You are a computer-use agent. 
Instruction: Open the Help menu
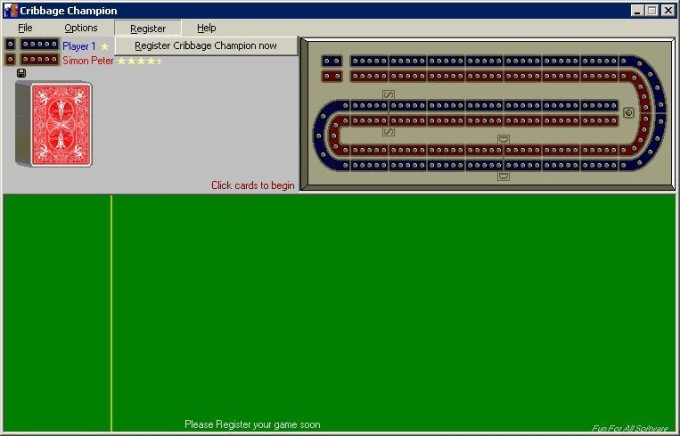point(206,28)
